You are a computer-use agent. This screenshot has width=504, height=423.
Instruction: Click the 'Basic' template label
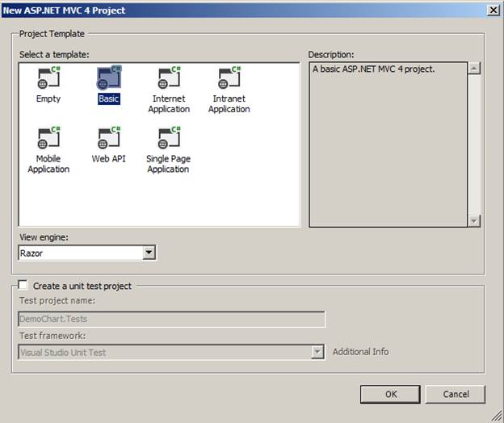(109, 98)
